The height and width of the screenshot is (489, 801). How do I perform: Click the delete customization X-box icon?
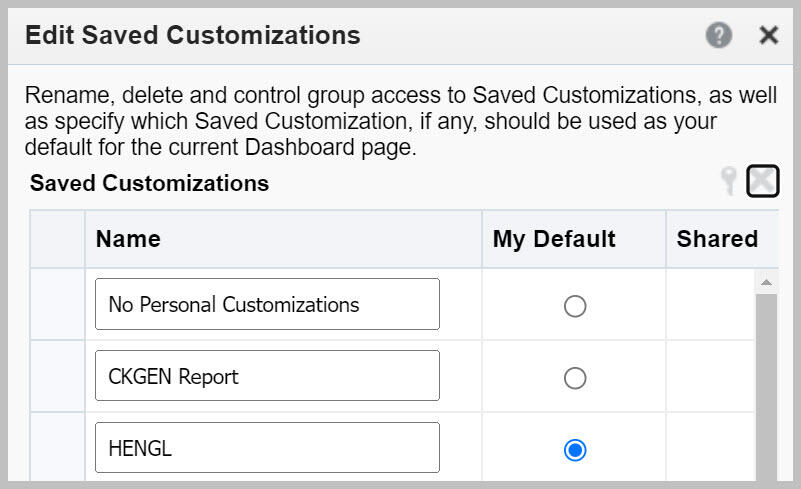763,181
